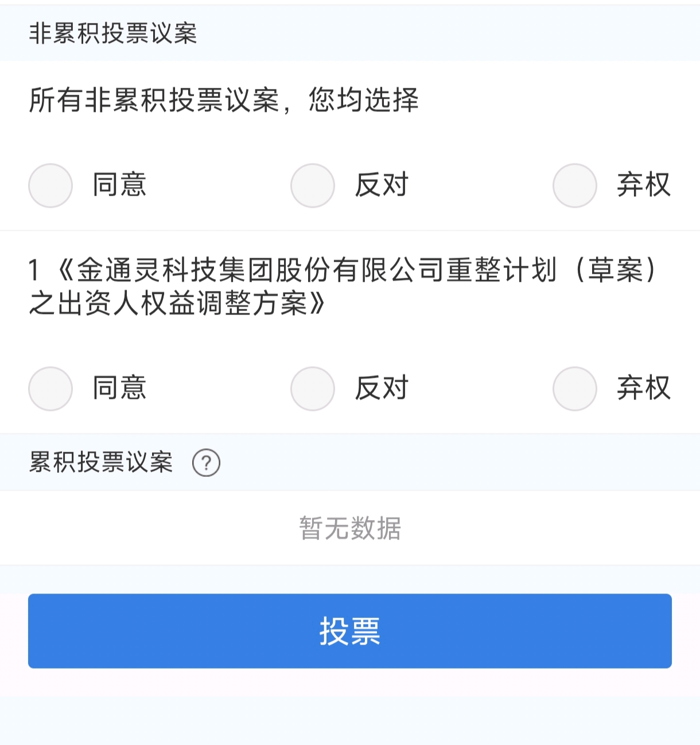
Task: Tap the 同意 text label under proposal 1
Action: tap(119, 389)
